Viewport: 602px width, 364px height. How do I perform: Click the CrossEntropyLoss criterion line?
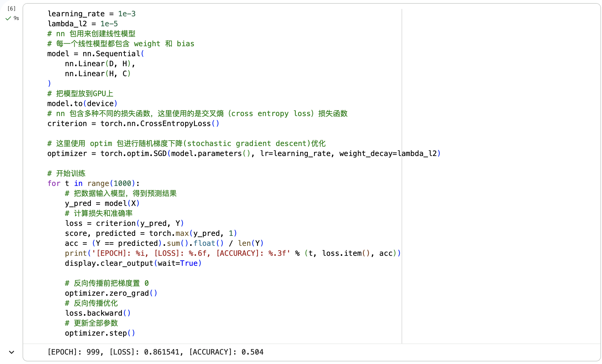tap(133, 123)
